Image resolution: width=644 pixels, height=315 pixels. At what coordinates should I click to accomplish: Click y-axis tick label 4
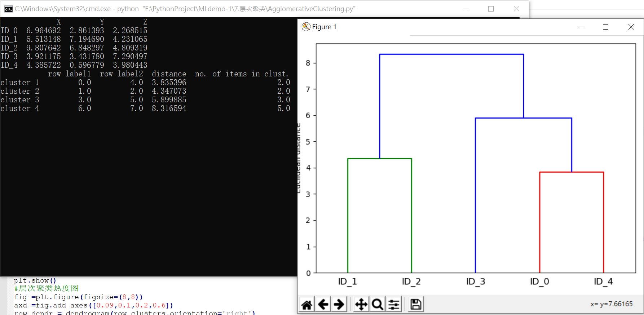(308, 168)
